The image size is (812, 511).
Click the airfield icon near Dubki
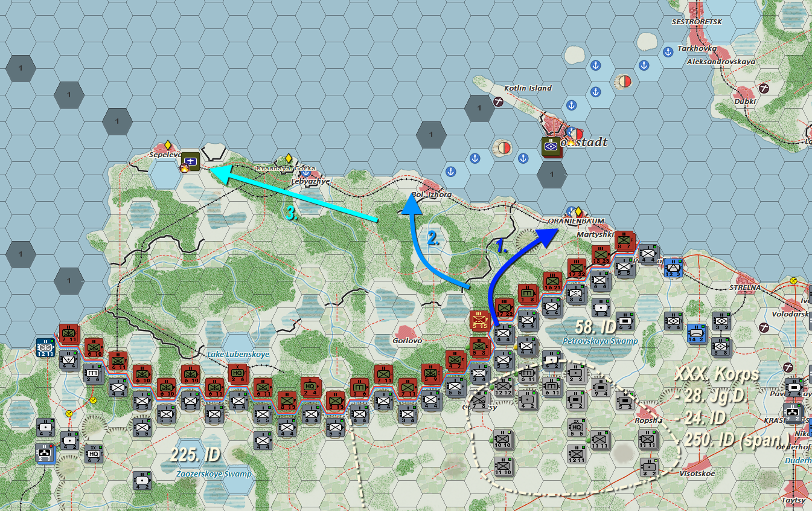coord(764,88)
